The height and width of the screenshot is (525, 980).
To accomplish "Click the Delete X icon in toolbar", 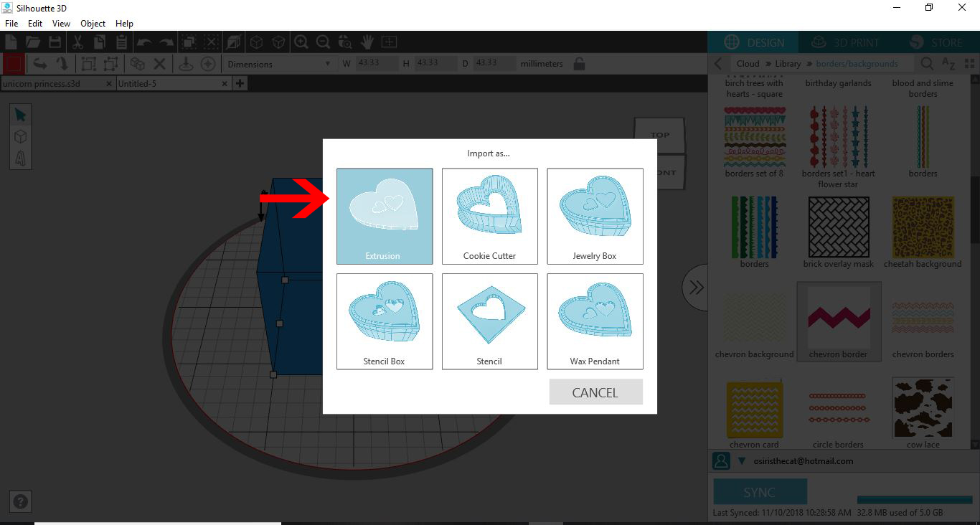I will coord(159,64).
